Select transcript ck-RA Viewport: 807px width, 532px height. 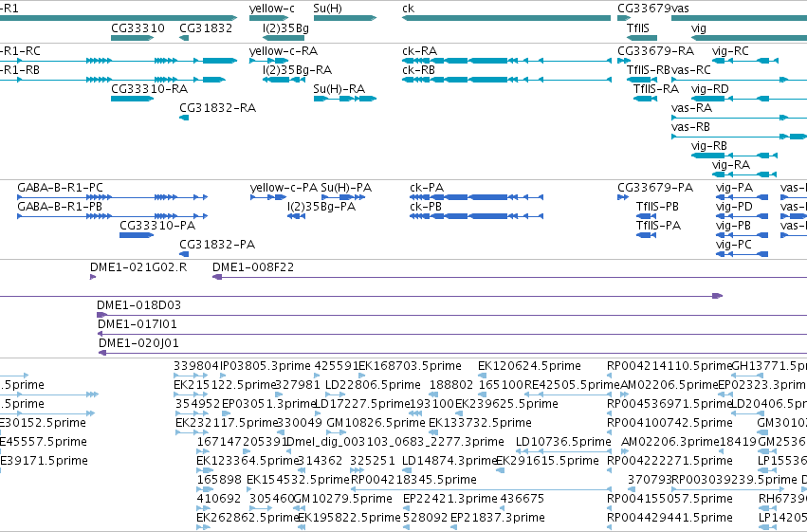point(419,51)
